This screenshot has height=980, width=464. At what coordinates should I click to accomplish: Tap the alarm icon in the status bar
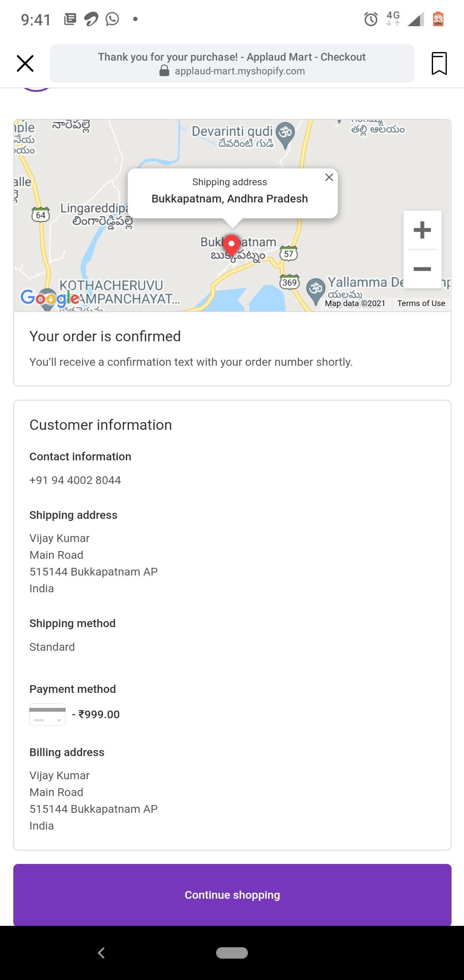371,19
